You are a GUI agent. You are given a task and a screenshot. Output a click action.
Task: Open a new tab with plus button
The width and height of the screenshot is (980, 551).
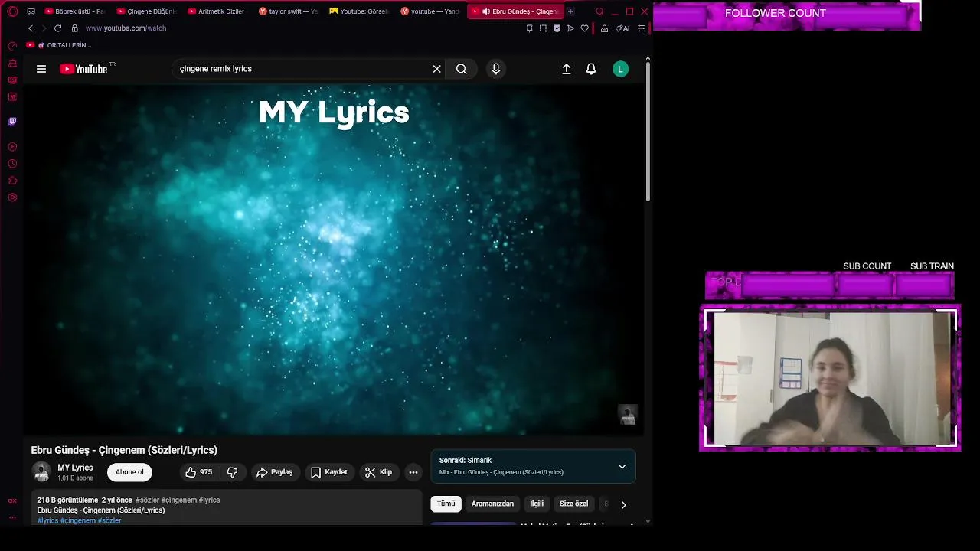(x=570, y=11)
